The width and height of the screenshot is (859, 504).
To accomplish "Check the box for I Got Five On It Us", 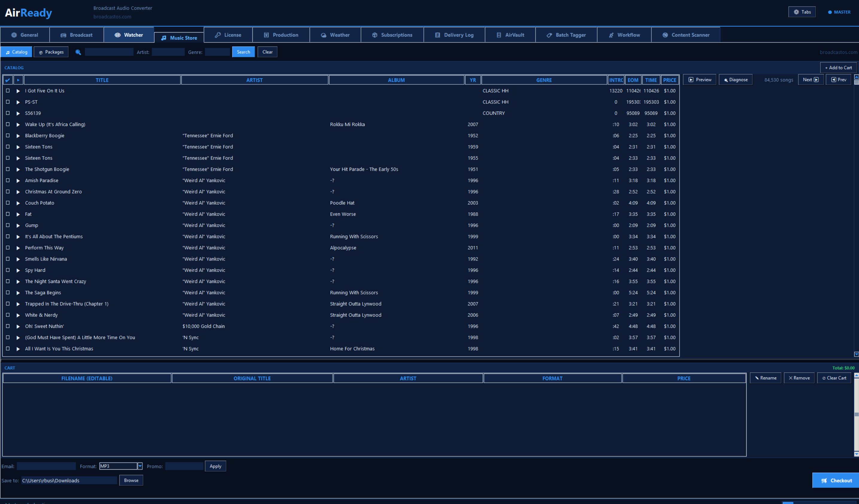I will pos(7,91).
